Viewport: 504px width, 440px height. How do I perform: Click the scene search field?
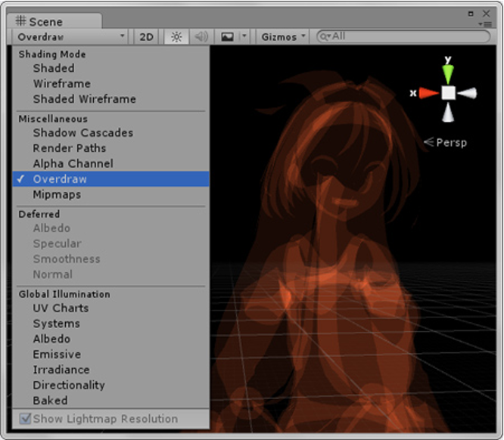tap(403, 36)
